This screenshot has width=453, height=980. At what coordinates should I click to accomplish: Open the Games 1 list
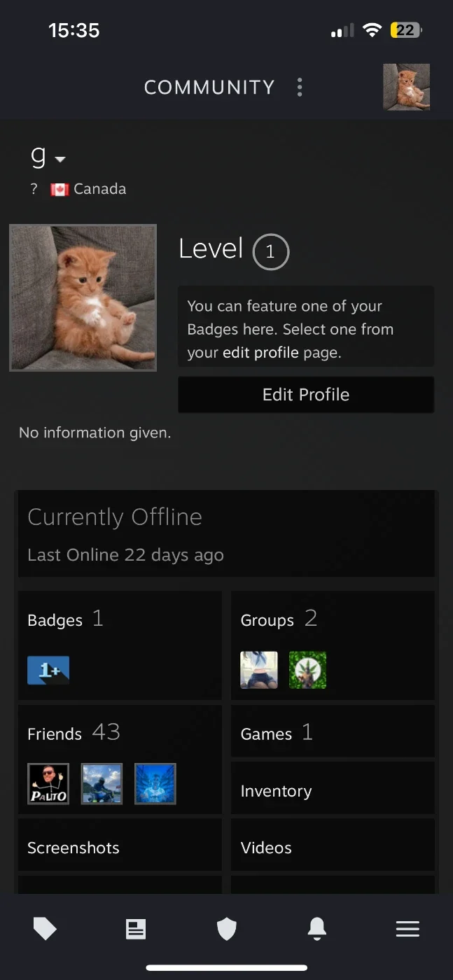[333, 731]
